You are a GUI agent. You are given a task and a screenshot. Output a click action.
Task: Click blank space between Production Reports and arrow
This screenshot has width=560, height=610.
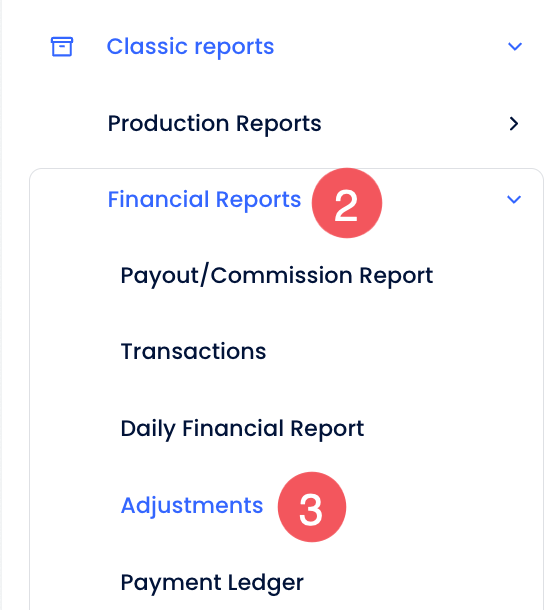414,124
